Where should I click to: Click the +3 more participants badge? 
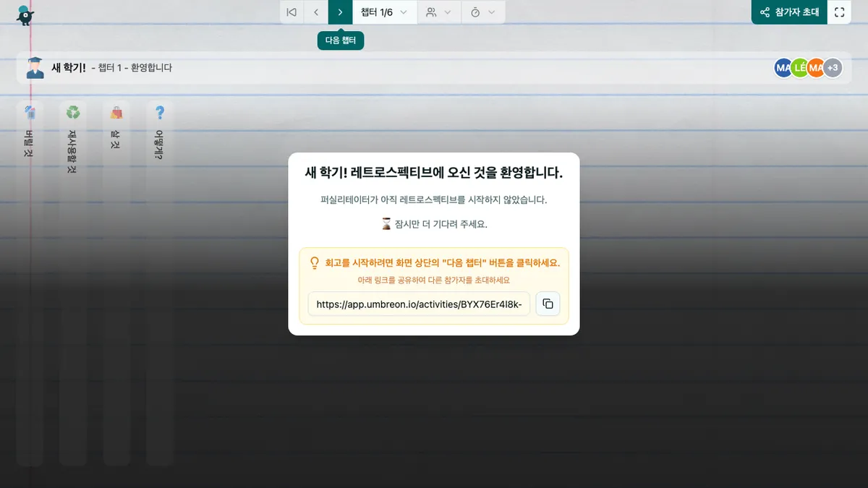click(833, 68)
